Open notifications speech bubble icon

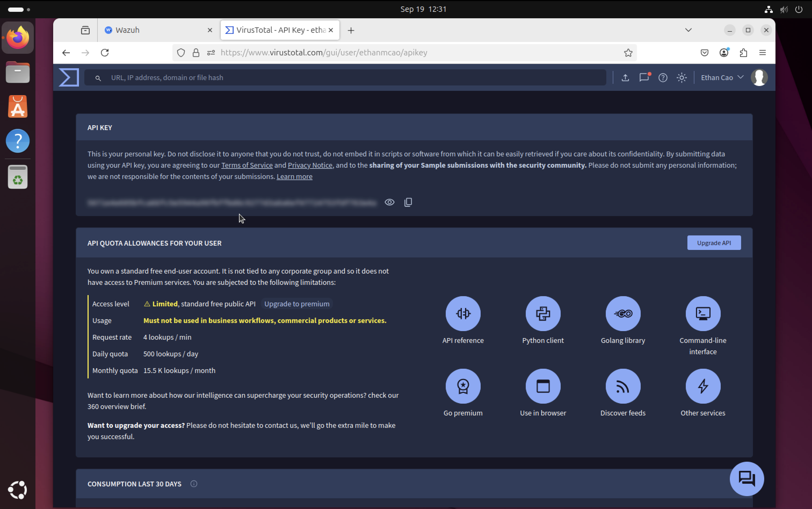click(644, 78)
